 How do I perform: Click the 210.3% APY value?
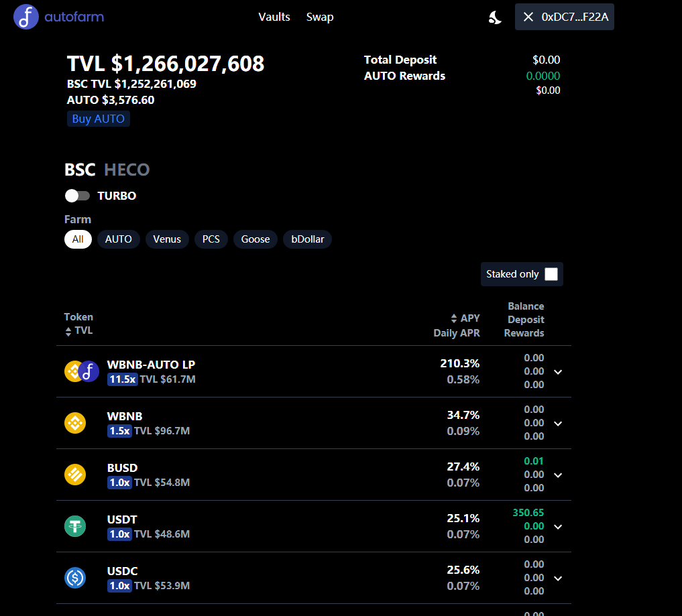click(x=460, y=363)
